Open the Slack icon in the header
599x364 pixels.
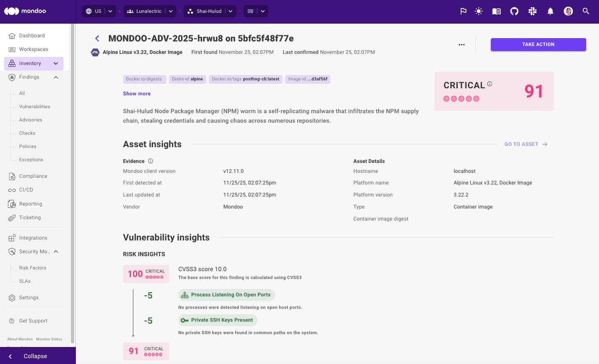532,11
